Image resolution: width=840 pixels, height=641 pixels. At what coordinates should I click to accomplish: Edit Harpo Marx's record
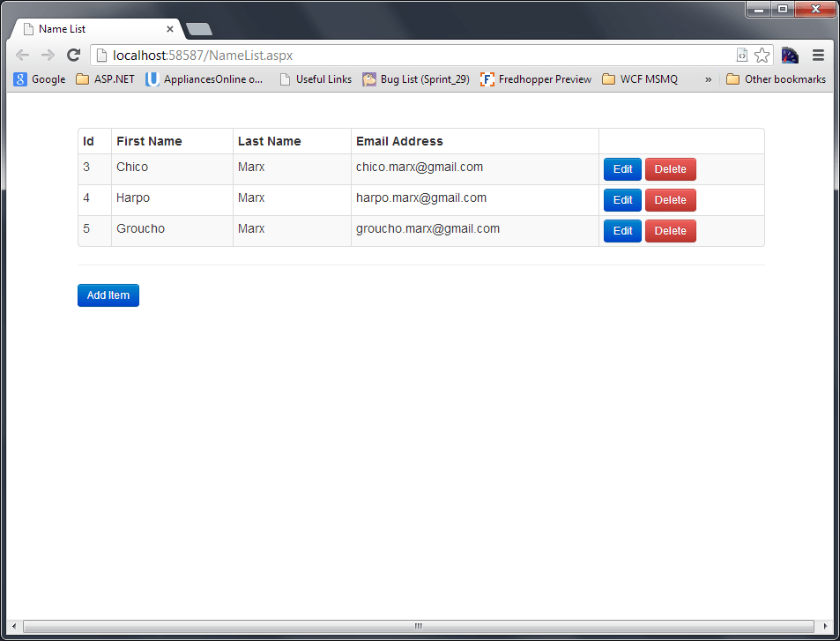click(622, 200)
